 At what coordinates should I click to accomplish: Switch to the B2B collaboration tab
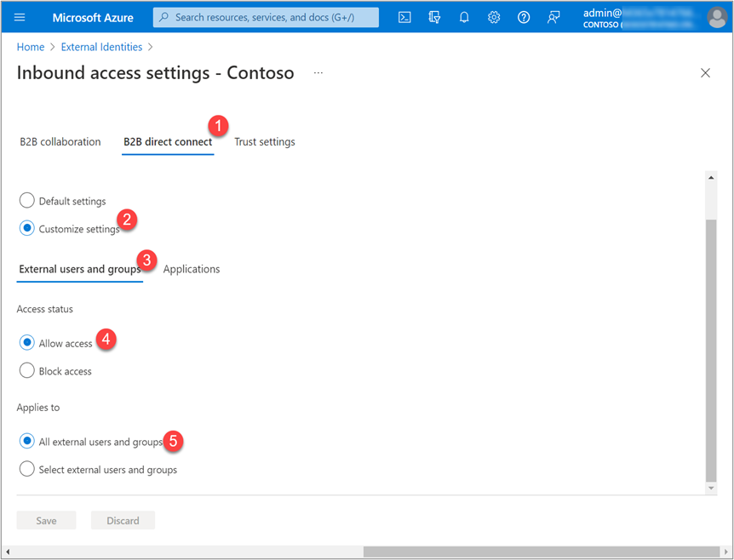pyautogui.click(x=60, y=142)
